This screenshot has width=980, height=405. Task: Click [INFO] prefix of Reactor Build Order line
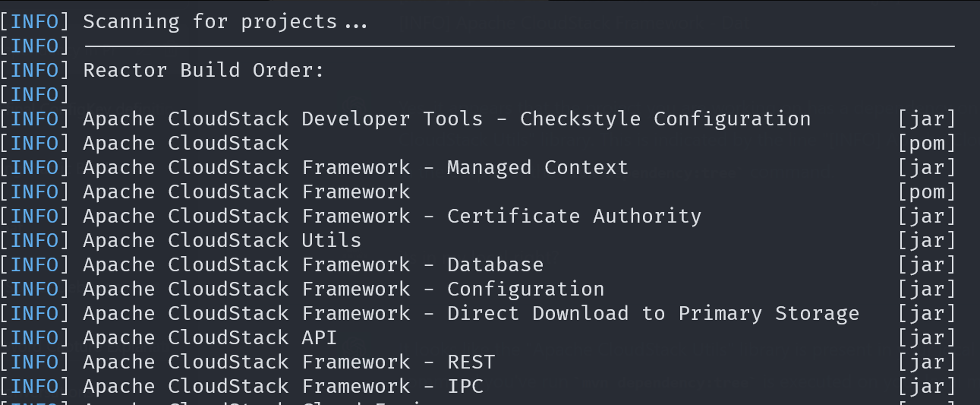coord(35,70)
